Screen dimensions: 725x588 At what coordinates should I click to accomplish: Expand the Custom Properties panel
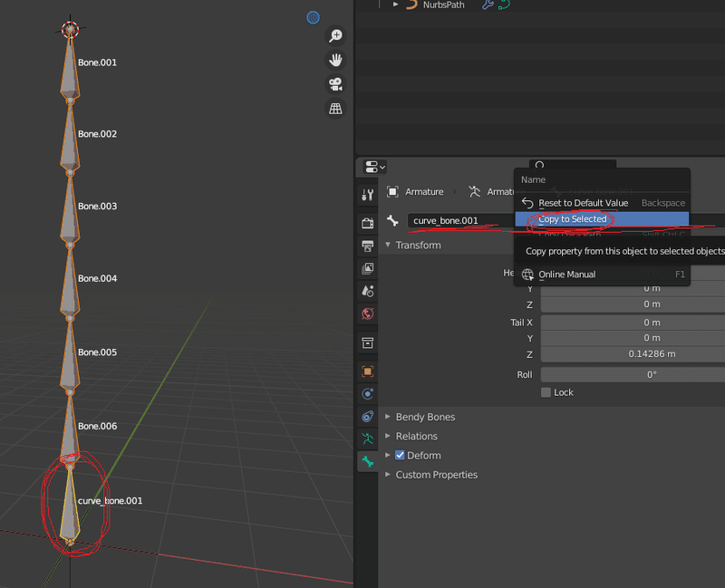388,474
